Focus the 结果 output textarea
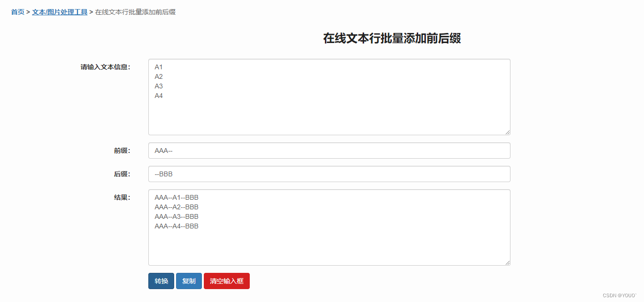 pyautogui.click(x=329, y=227)
